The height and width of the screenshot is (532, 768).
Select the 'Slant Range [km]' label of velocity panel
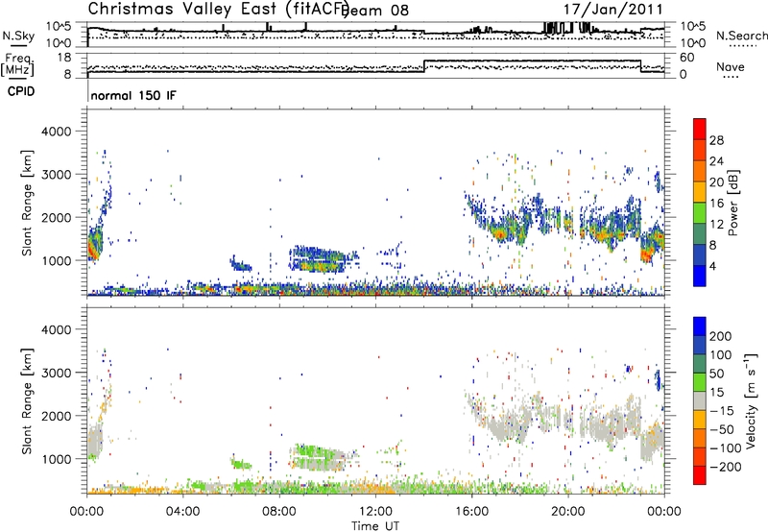pyautogui.click(x=27, y=400)
